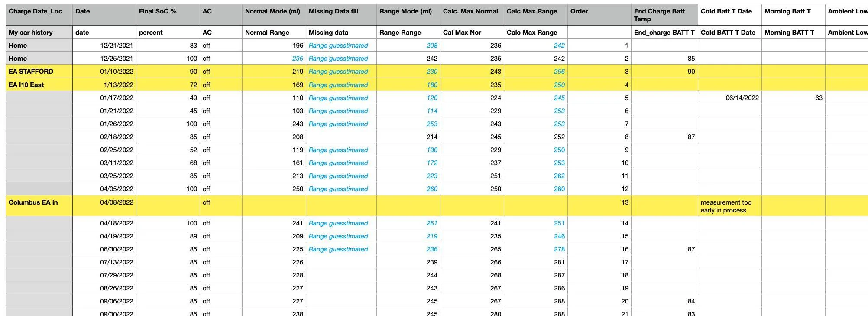
Task: Select the 'Charge Date_Loc' column header
Action: pos(39,15)
